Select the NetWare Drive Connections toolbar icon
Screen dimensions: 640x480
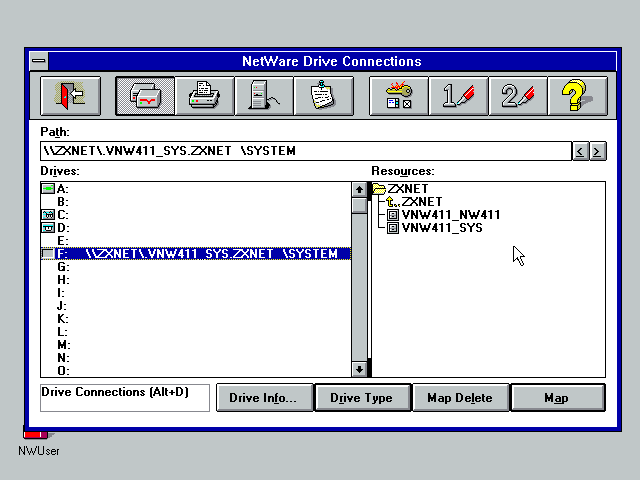coord(145,96)
